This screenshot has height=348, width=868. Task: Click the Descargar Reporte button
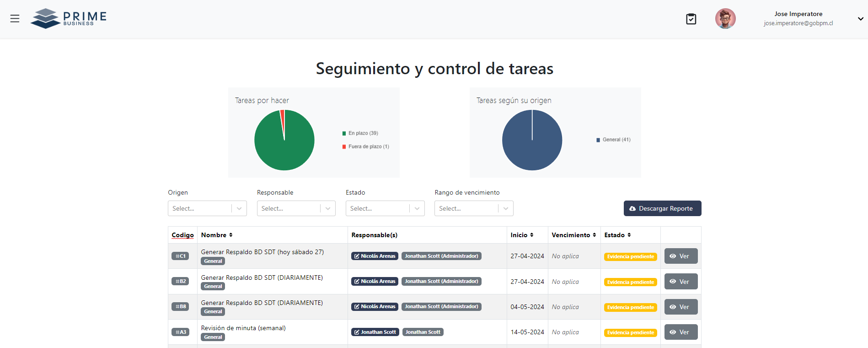pyautogui.click(x=662, y=208)
